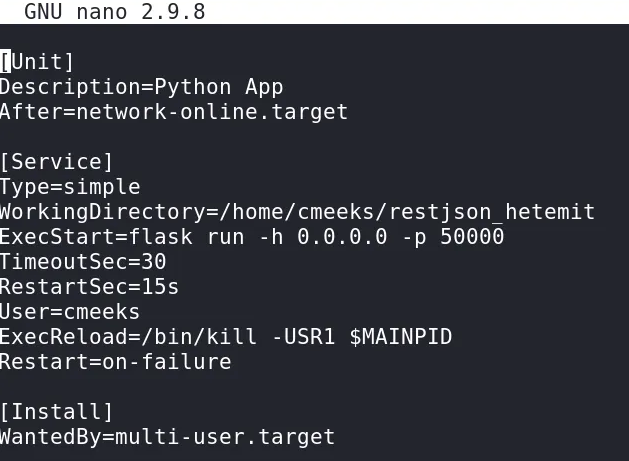
Task: Click the network-online.target value
Action: (x=212, y=112)
